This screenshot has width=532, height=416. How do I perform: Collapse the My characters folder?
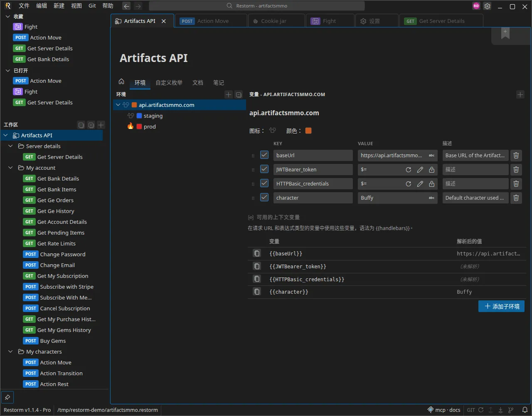click(11, 352)
